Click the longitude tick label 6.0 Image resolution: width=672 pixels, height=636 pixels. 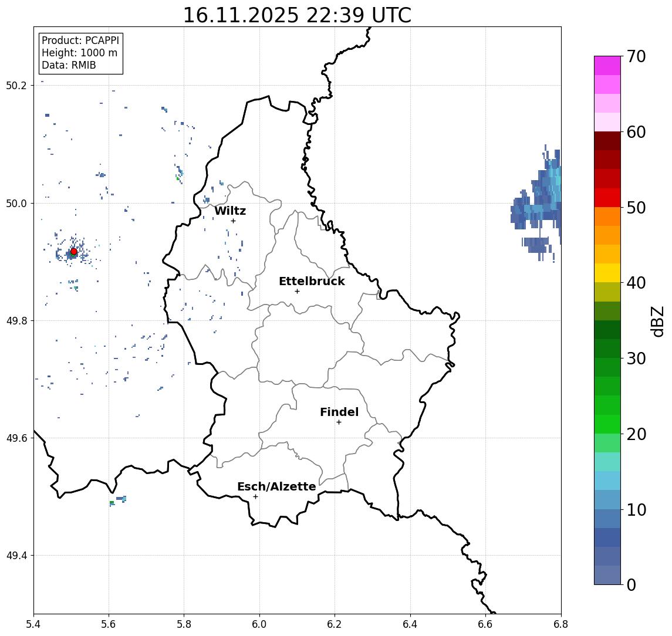(x=259, y=624)
